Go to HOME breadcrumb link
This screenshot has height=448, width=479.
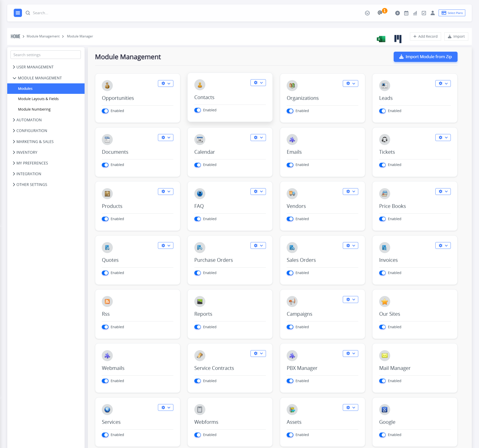point(15,36)
